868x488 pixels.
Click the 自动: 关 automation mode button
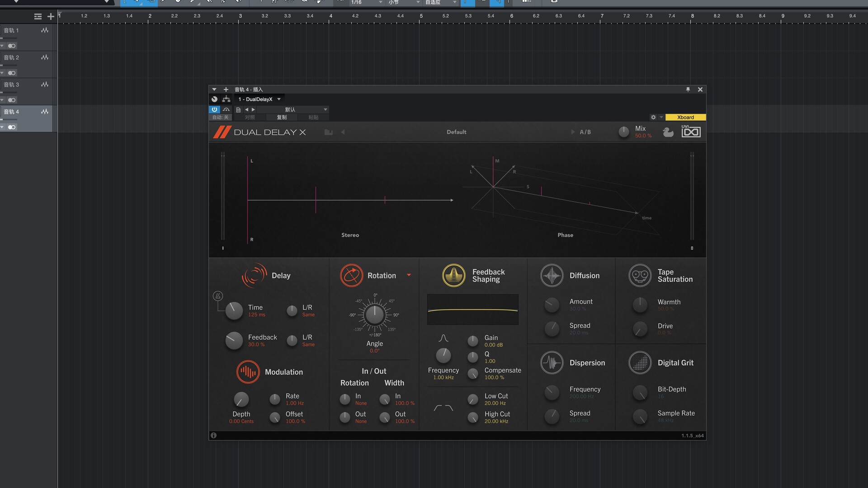click(x=221, y=117)
